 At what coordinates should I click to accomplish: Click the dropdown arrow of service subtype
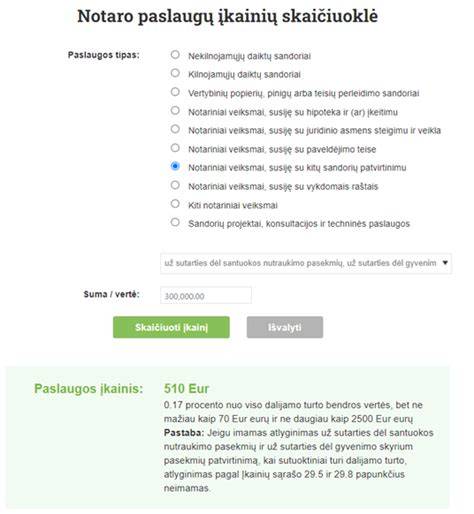(445, 263)
